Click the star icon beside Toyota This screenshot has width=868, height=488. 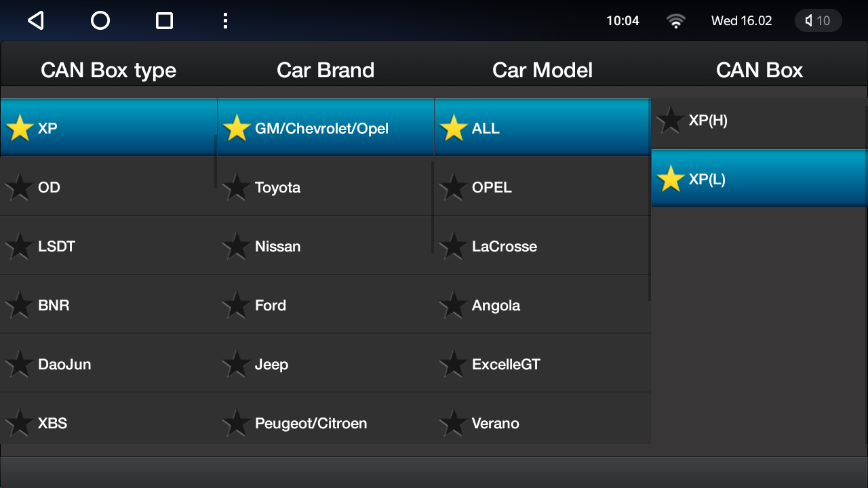(236, 187)
